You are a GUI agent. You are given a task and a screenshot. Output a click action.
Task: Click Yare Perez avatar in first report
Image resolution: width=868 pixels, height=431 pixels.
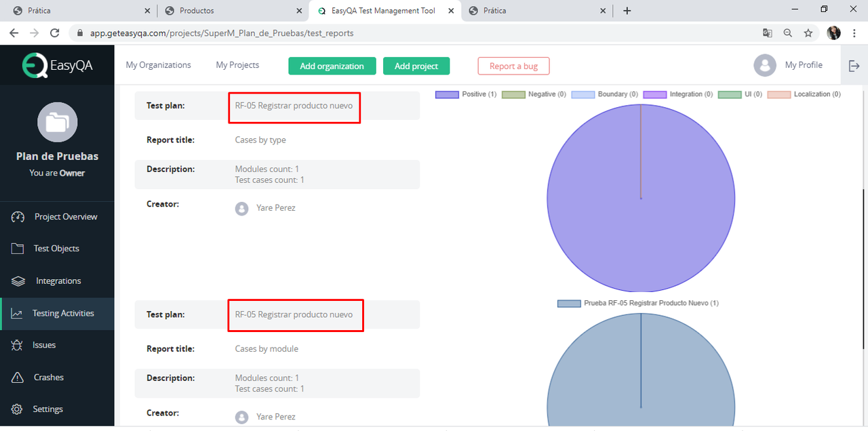coord(241,209)
